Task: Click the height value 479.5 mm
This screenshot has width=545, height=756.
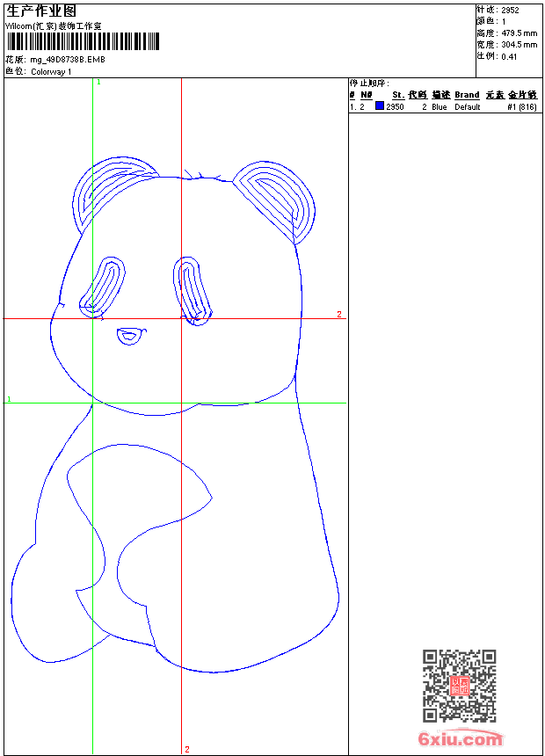Action: pos(520,33)
